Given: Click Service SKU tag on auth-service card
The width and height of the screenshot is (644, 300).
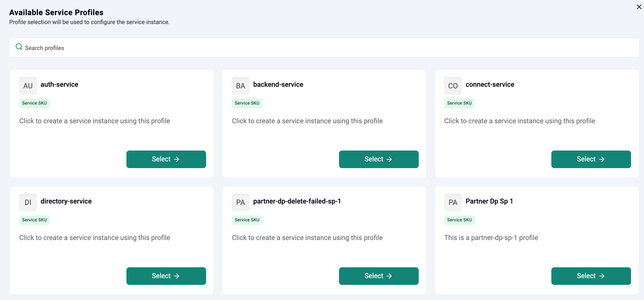Looking at the screenshot, I should pyautogui.click(x=34, y=103).
